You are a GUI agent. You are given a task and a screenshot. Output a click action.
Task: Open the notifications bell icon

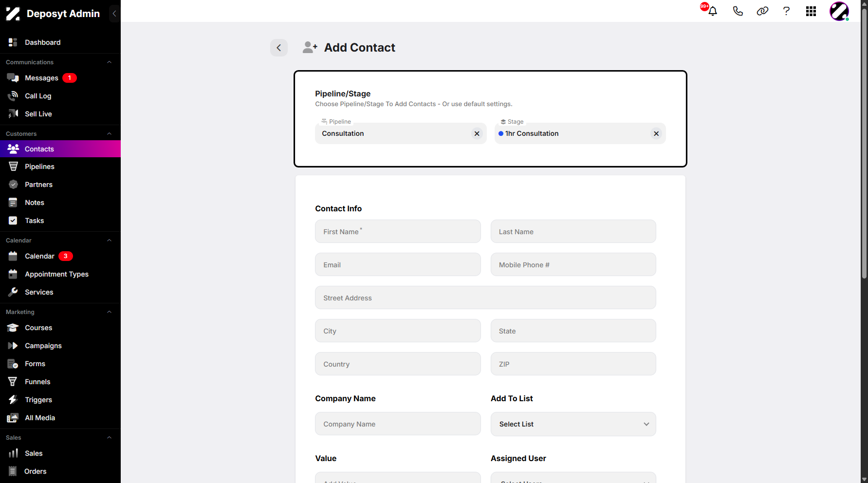point(713,11)
